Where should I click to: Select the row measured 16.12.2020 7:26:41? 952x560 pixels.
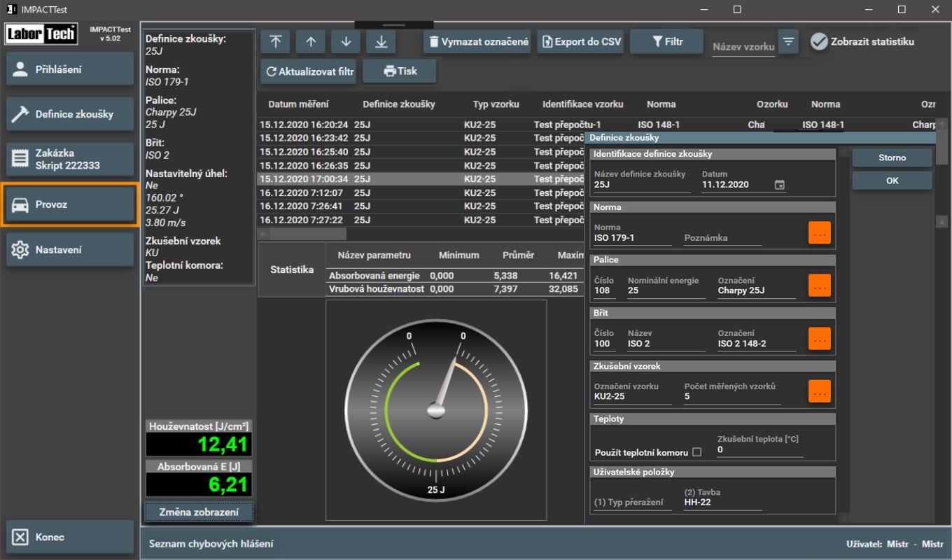click(x=421, y=206)
